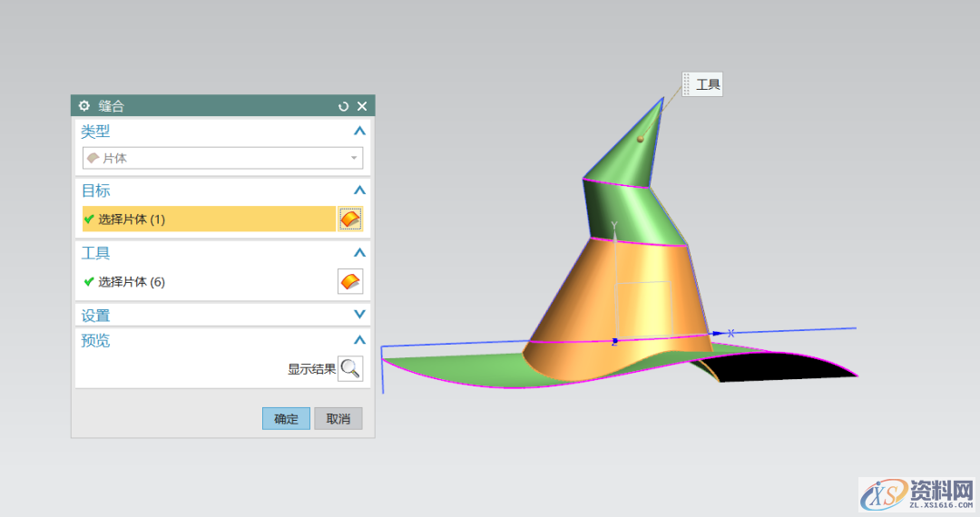Viewport: 980px width, 517px height.
Task: Activate the highlighted 选择片体 (1) row
Action: point(209,219)
